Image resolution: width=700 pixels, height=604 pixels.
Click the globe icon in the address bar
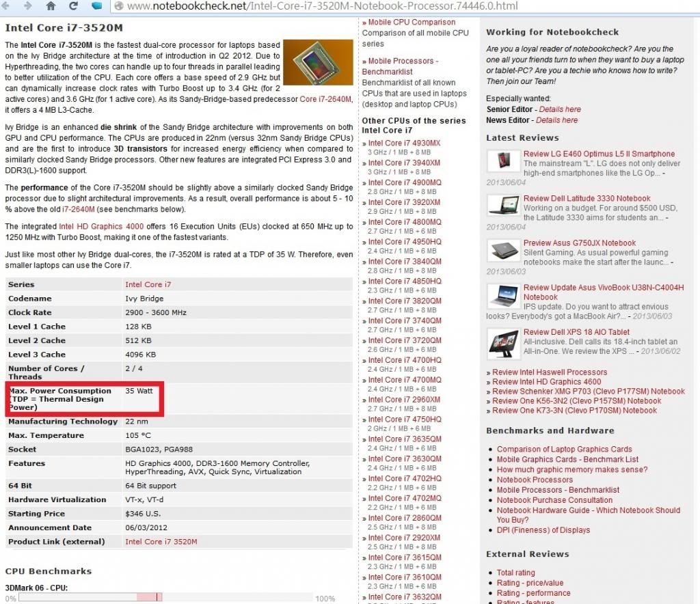tap(119, 5)
